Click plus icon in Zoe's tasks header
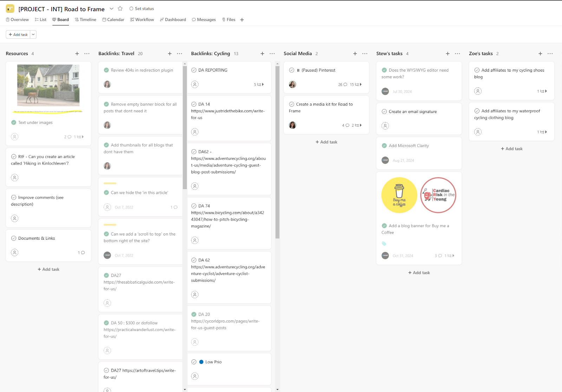Image resolution: width=562 pixels, height=392 pixels. click(540, 54)
